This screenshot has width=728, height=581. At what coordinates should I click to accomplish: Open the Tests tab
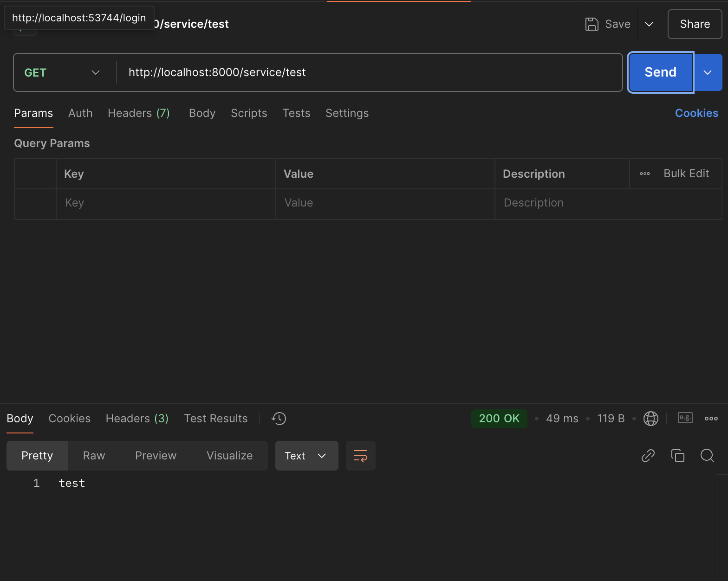[x=296, y=113]
